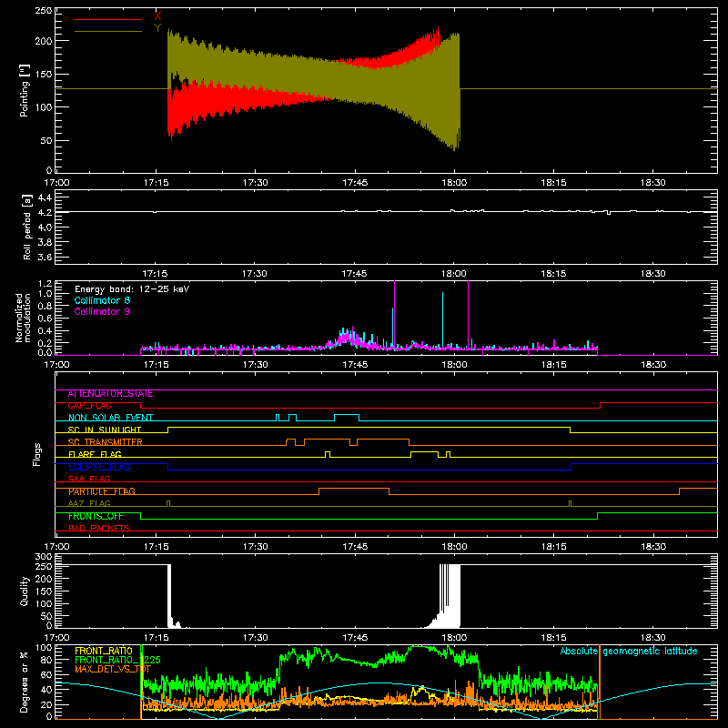Image resolution: width=728 pixels, height=728 pixels.
Task: Click the 'Flags' vertical axis title
Action: click(37, 454)
